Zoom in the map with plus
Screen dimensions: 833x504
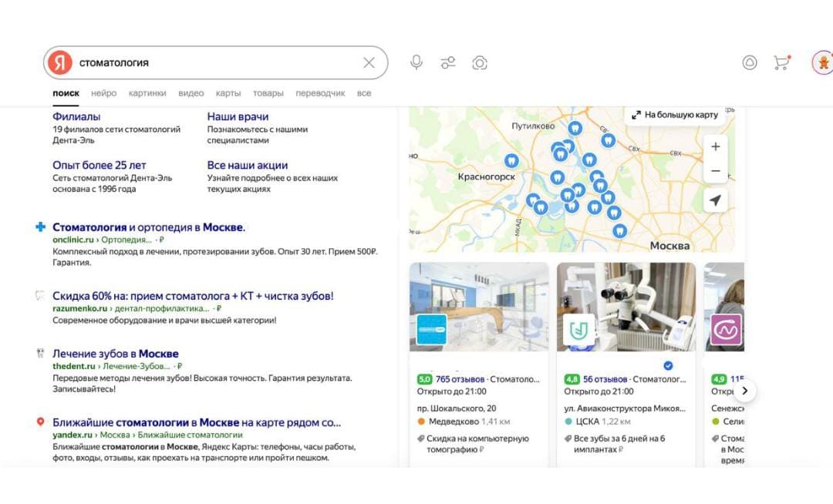[716, 146]
